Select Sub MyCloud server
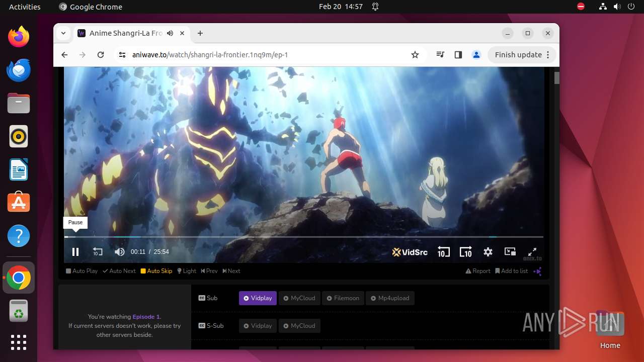 299,298
